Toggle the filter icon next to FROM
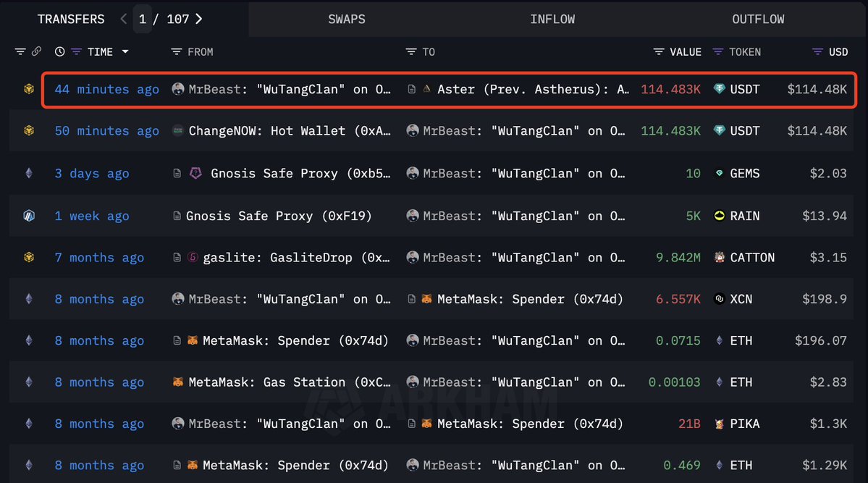Image resolution: width=868 pixels, height=483 pixels. tap(176, 51)
